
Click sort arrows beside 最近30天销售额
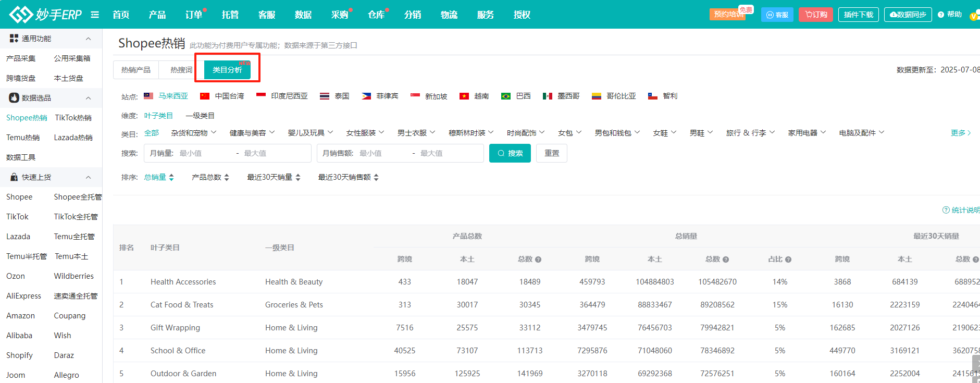[376, 178]
